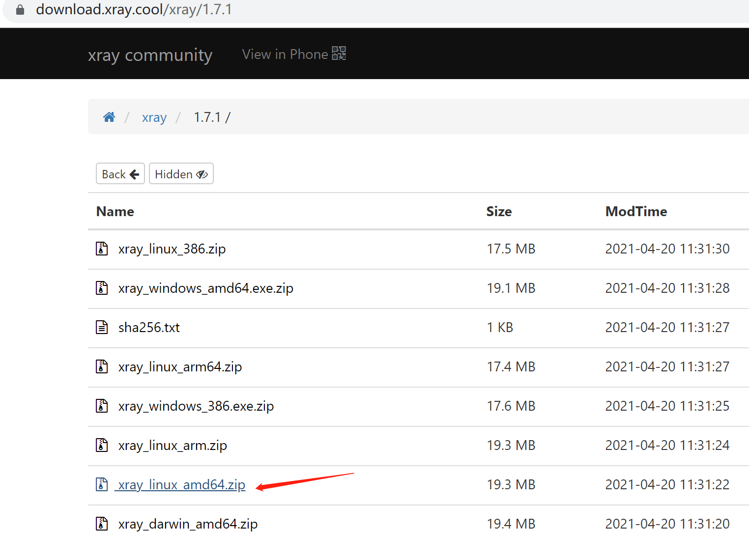Viewport: 749px width, 560px height.
Task: Click the 1.7.1 breadcrumb text
Action: point(207,117)
